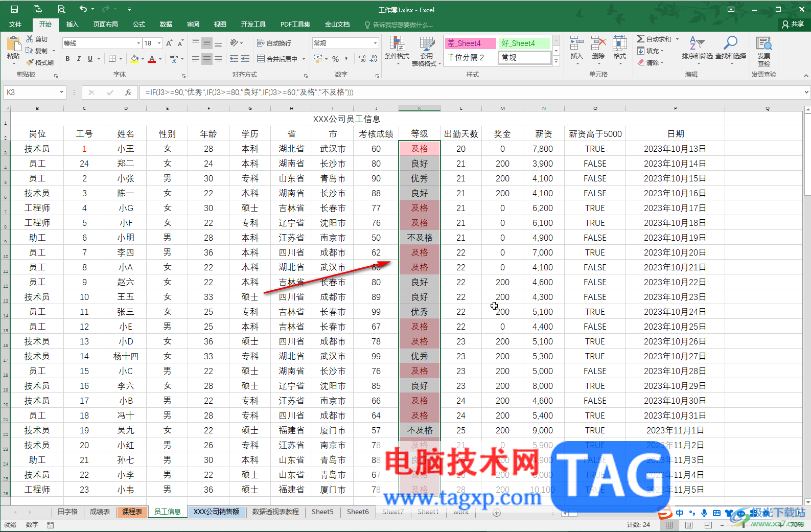Toggle middle vertical alignment

206,43
